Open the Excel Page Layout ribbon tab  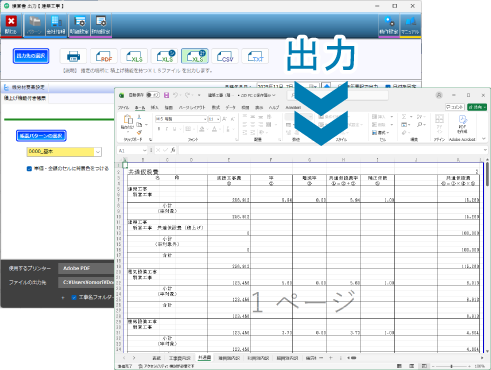[192, 107]
